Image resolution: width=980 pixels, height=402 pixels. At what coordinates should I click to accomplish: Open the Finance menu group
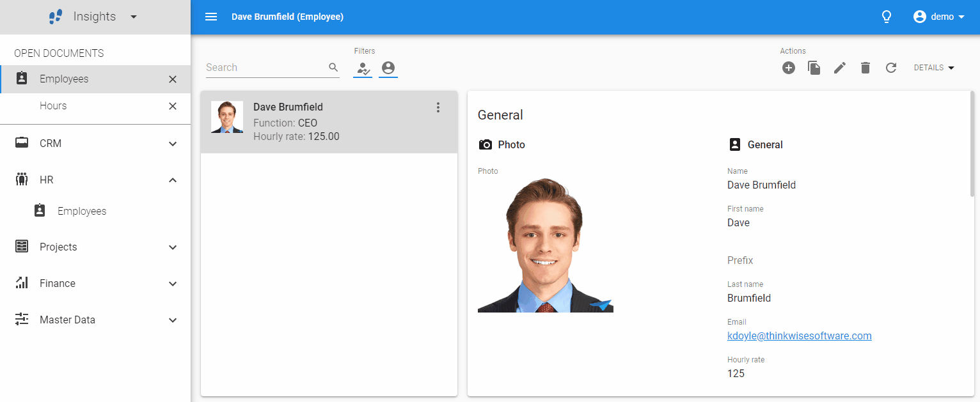(x=95, y=284)
